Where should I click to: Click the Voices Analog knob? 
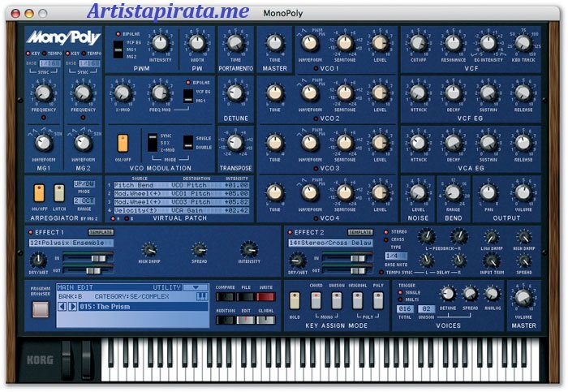(x=492, y=294)
